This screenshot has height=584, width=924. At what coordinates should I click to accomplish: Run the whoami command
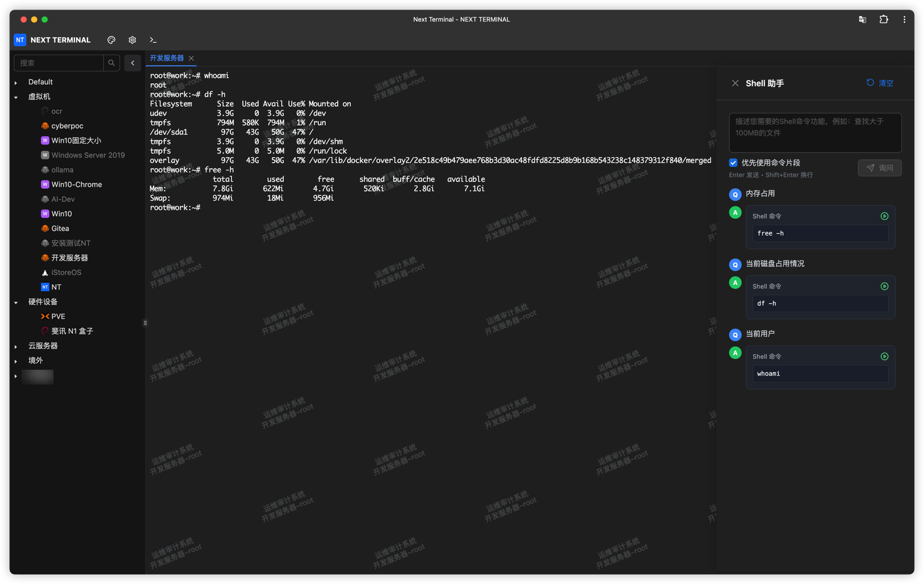click(884, 357)
